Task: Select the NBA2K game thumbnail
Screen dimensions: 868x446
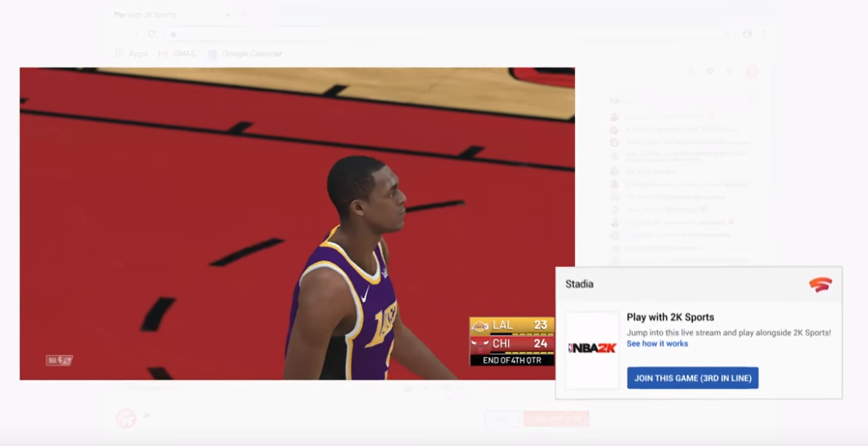Action: [x=593, y=350]
